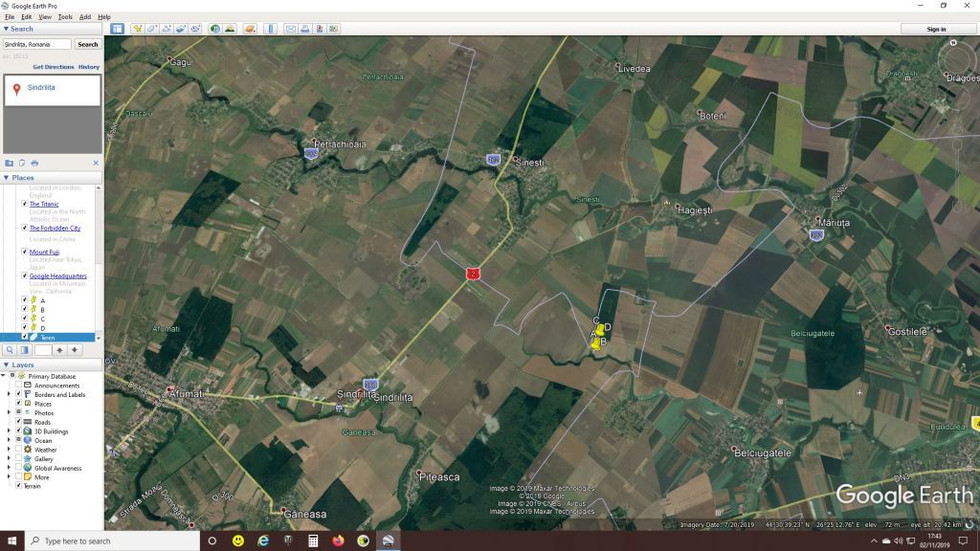
Task: Click the Show Ruler toolbar icon
Action: 270,29
